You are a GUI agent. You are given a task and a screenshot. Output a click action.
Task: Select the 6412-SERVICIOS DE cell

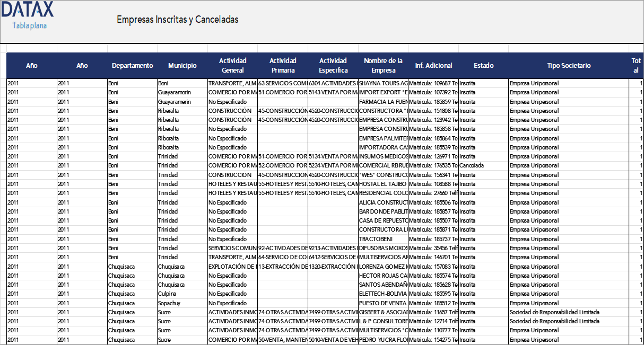(333, 257)
